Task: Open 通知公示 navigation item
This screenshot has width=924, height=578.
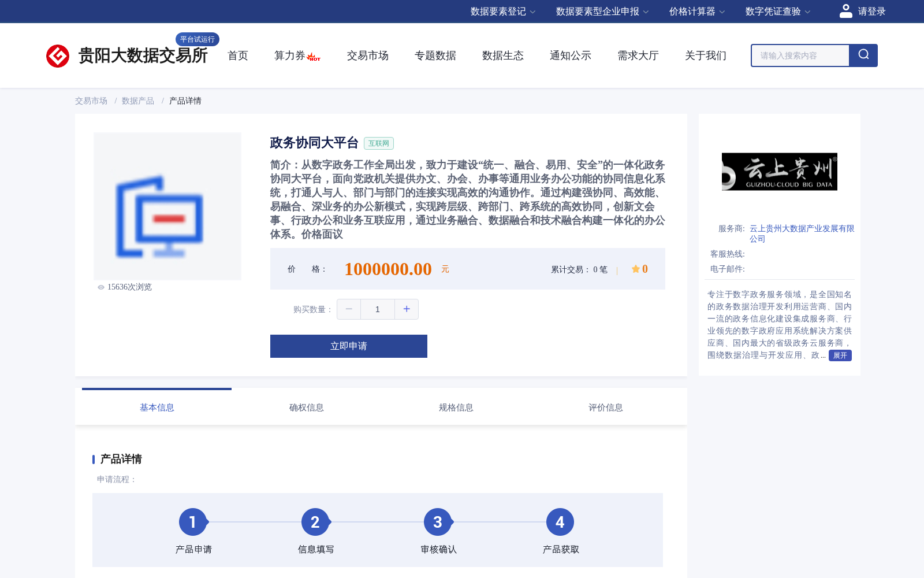Action: point(571,55)
